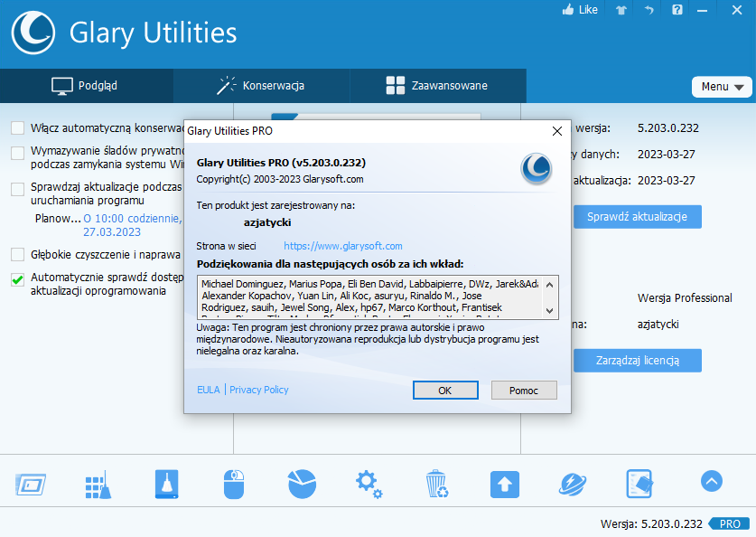Click the Like thumbs-up icon

click(568, 10)
